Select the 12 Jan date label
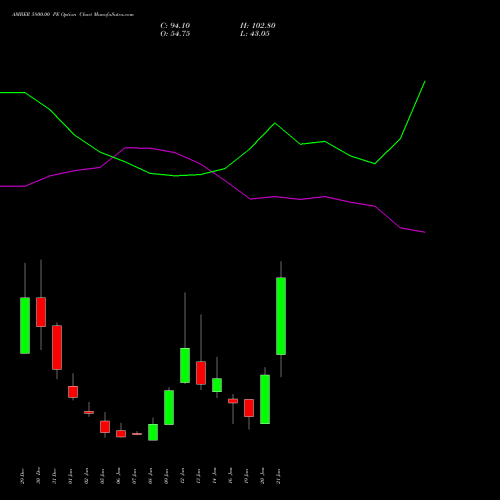500x500 pixels. tap(182, 476)
